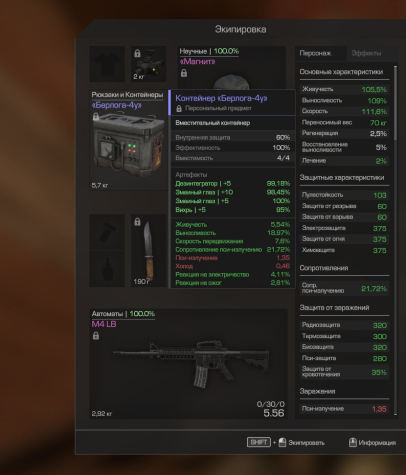Click the night vision device slot
Image resolution: width=406 pixels, height=475 pixels.
(x=148, y=64)
